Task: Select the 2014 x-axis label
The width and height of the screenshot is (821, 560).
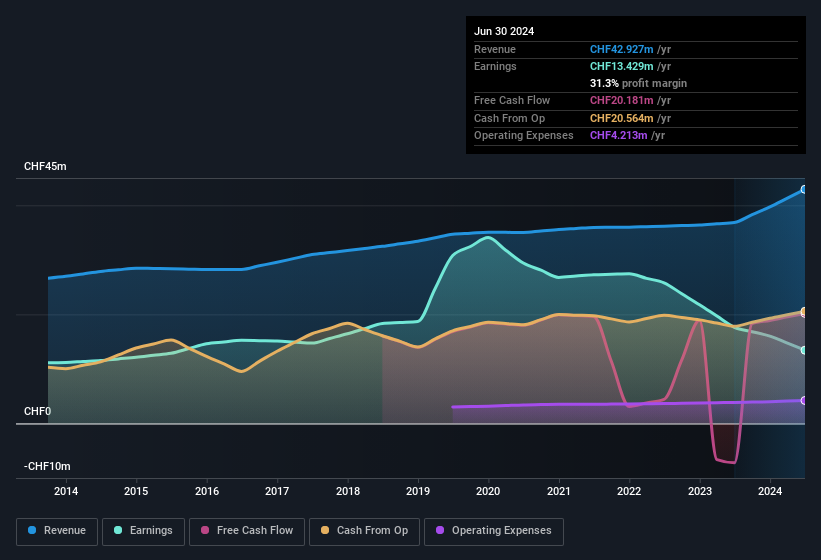Action: (x=66, y=491)
